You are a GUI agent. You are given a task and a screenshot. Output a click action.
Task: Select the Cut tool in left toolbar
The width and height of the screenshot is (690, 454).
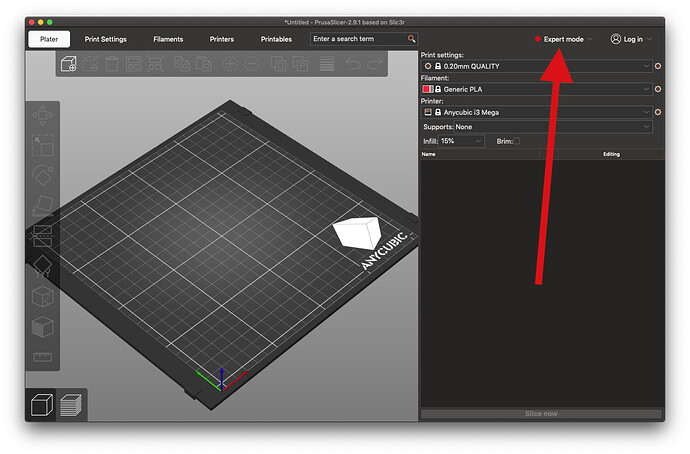[43, 236]
